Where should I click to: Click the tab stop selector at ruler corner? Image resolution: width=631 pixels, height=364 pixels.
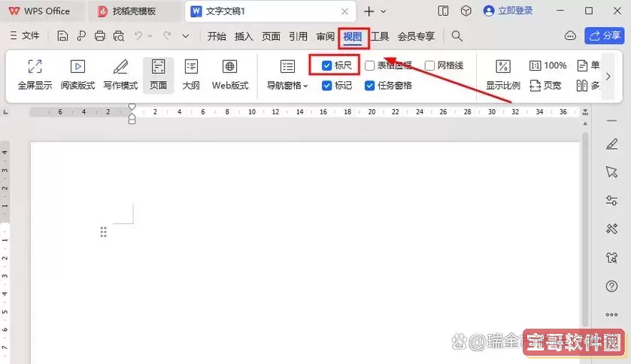tap(5, 112)
